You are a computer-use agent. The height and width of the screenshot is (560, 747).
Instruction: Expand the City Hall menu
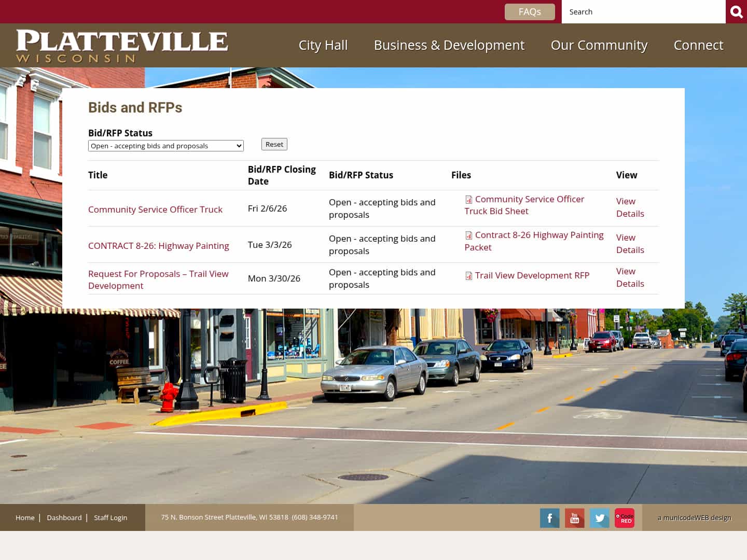tap(323, 45)
